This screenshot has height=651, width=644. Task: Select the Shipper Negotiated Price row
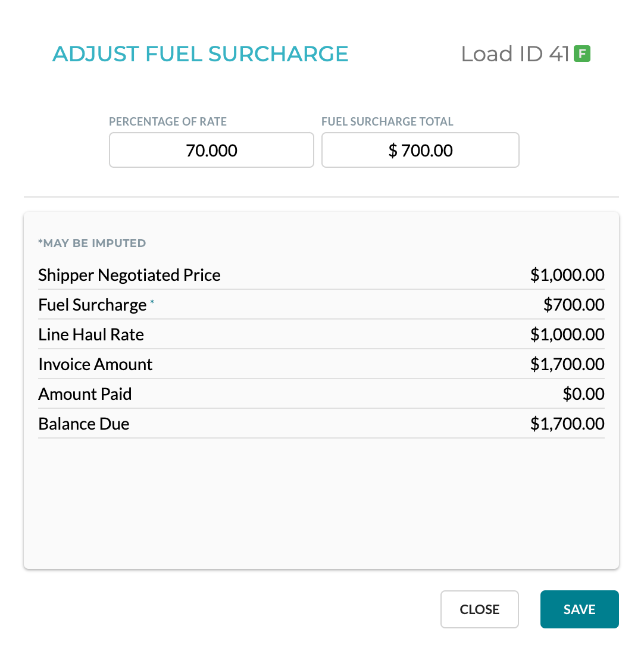point(129,275)
